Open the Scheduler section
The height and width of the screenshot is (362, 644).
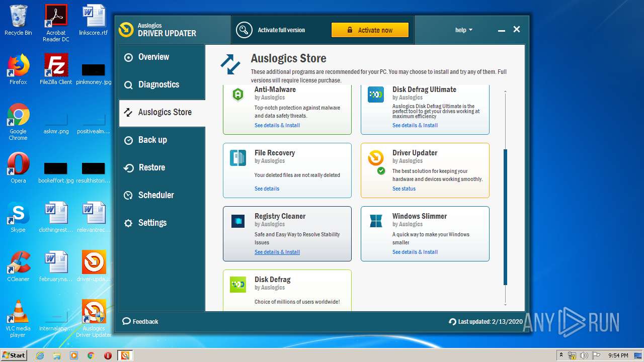click(162, 195)
